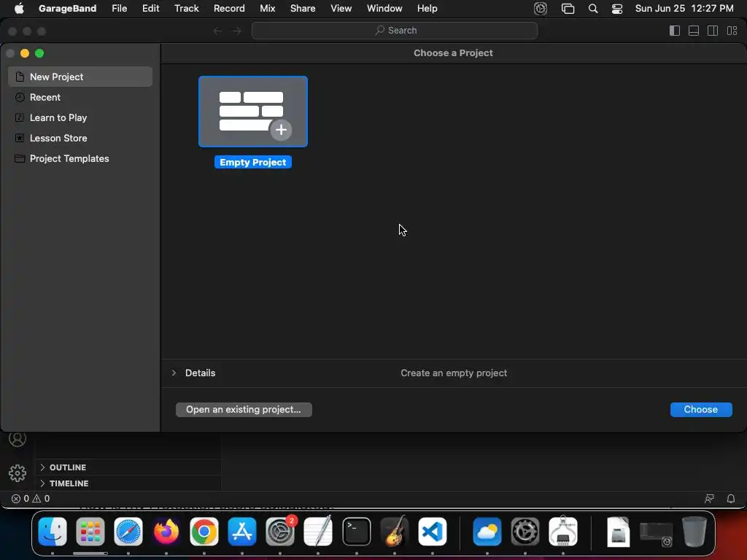Expand the TIMELINE section in VS Code
This screenshot has width=747, height=560.
tap(128, 483)
